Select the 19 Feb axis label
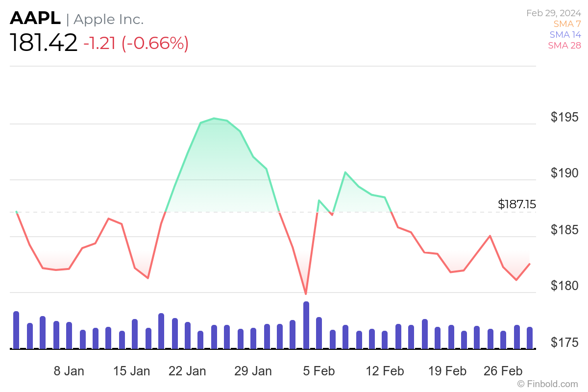 coord(447,371)
